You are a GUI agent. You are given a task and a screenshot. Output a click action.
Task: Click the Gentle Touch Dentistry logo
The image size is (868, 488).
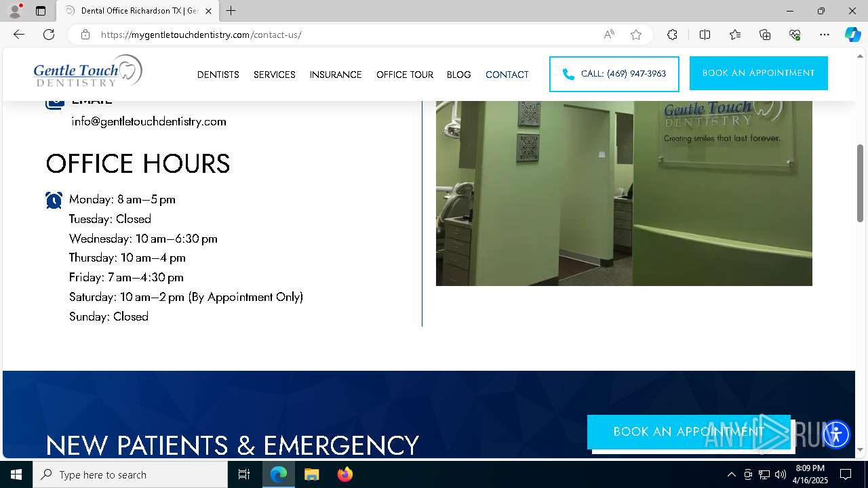88,72
